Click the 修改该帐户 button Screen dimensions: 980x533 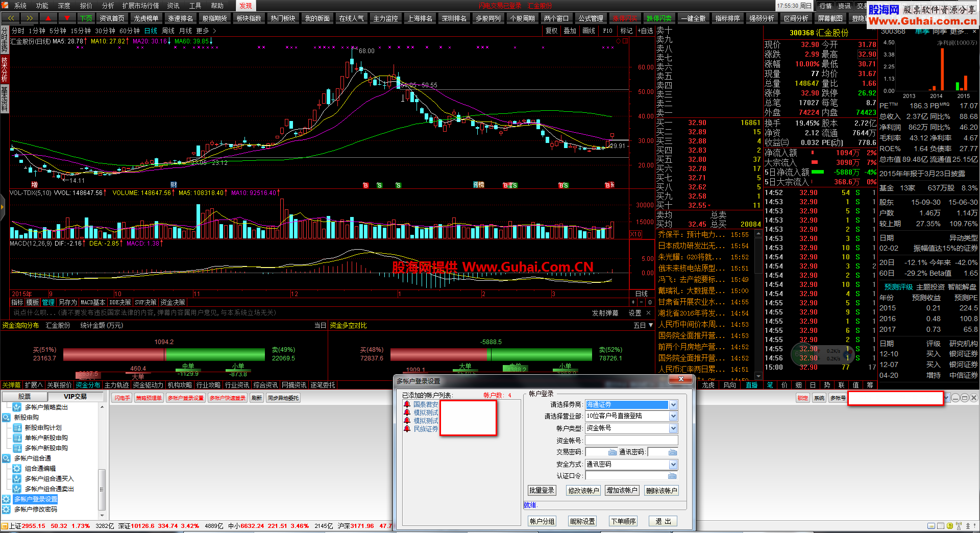pos(583,491)
